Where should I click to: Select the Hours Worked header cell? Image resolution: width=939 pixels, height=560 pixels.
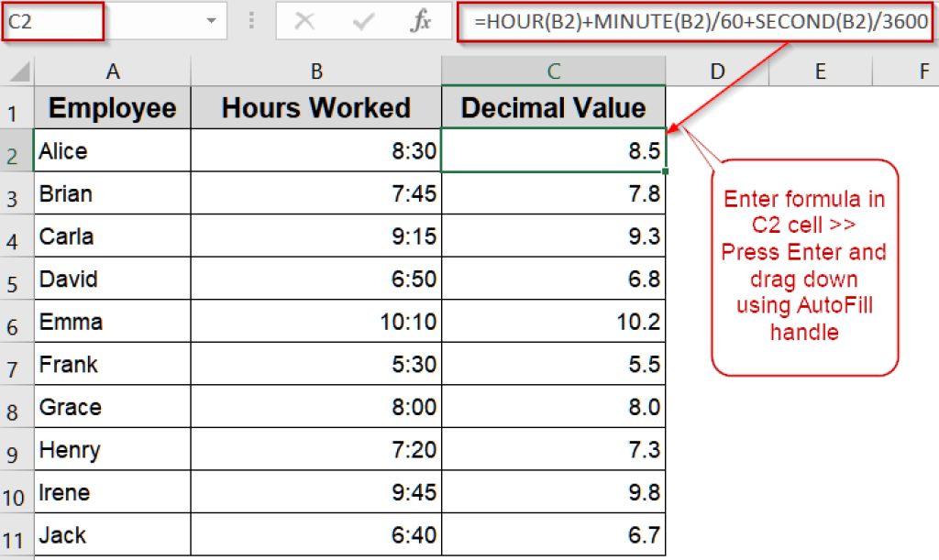tap(315, 107)
